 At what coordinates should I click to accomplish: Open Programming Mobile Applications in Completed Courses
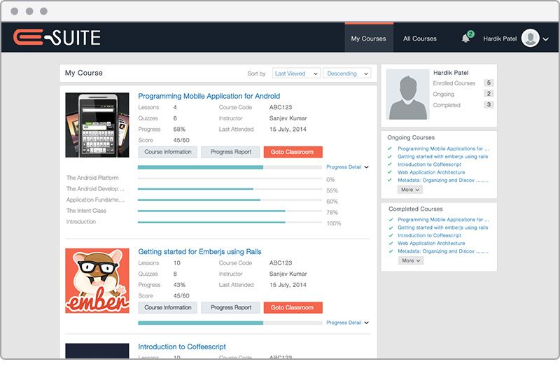coord(443,220)
